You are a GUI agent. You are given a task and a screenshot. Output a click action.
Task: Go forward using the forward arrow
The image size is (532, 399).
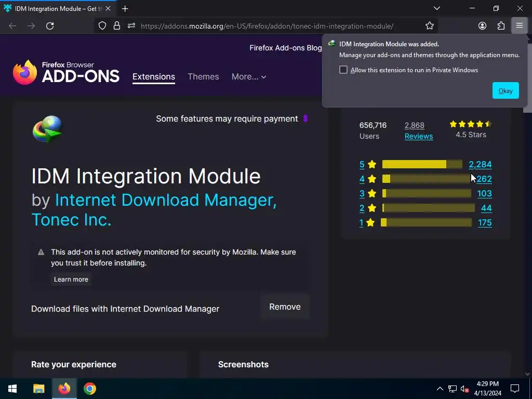coord(31,26)
